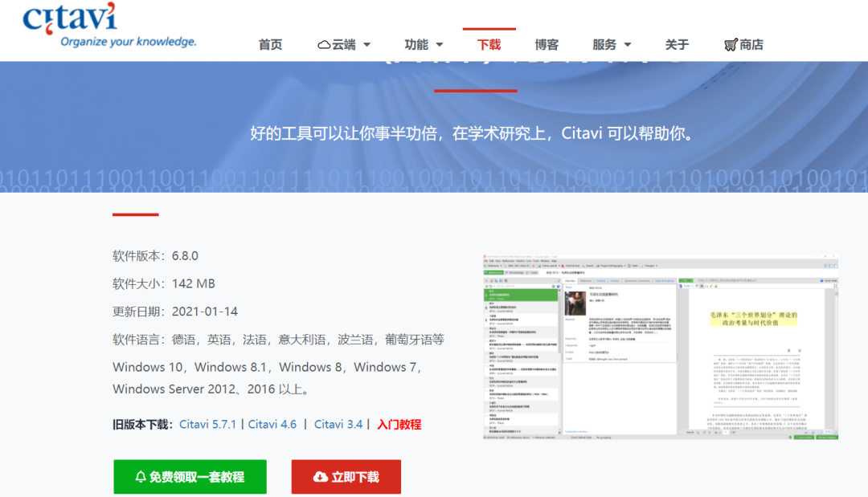Click the cloud download icon on red button
Screen dimensions: 868x497
click(320, 477)
